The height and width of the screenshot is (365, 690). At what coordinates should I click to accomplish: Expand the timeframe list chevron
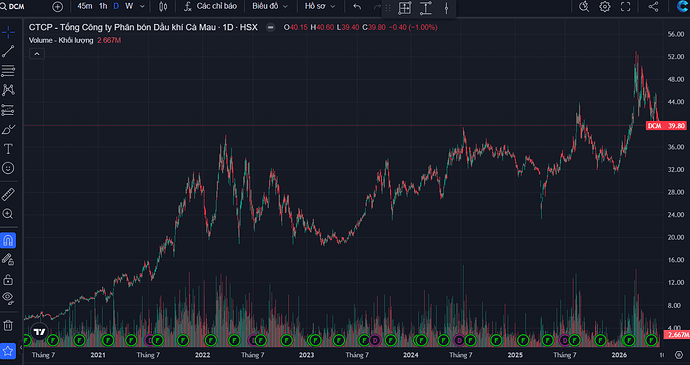[142, 7]
